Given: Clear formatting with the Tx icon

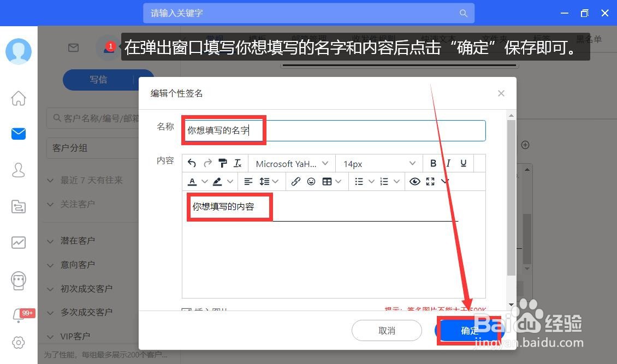Looking at the screenshot, I should [x=238, y=163].
